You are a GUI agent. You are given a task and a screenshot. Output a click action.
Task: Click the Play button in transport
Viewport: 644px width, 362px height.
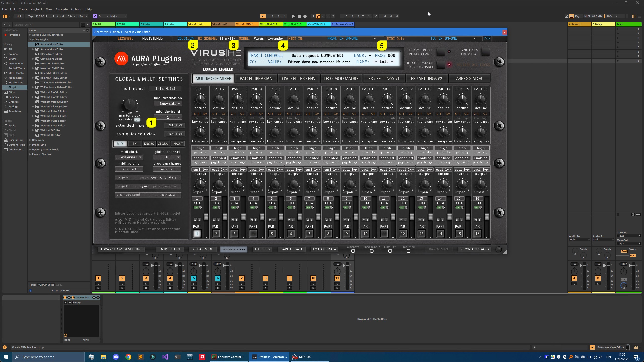click(293, 16)
